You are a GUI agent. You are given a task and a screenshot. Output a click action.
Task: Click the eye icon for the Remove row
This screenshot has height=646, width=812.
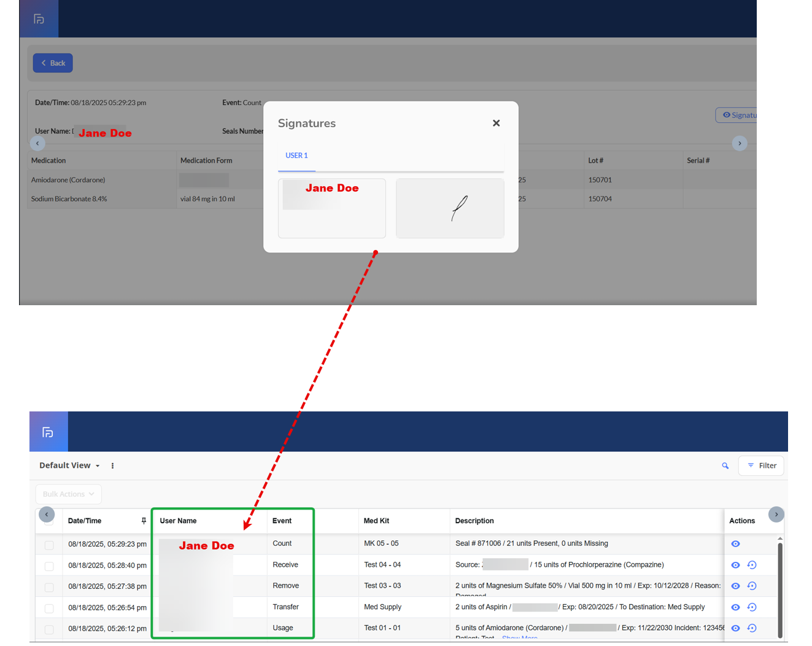point(735,586)
